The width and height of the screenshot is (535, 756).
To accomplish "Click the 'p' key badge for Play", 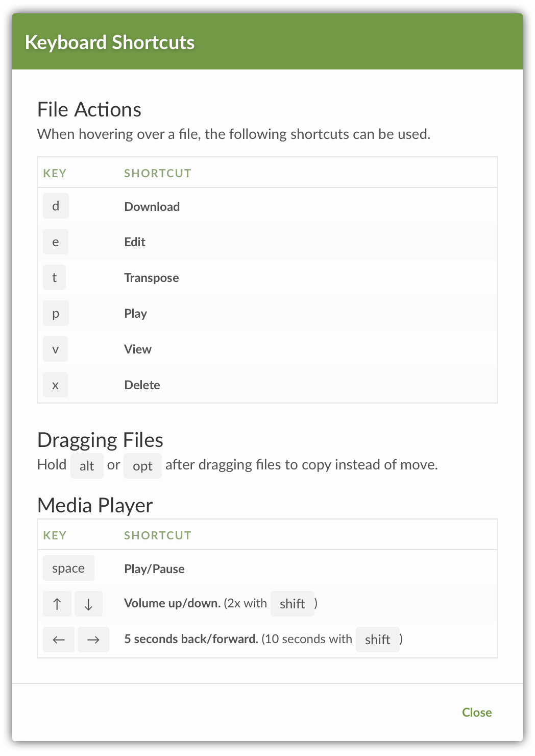I will [56, 313].
